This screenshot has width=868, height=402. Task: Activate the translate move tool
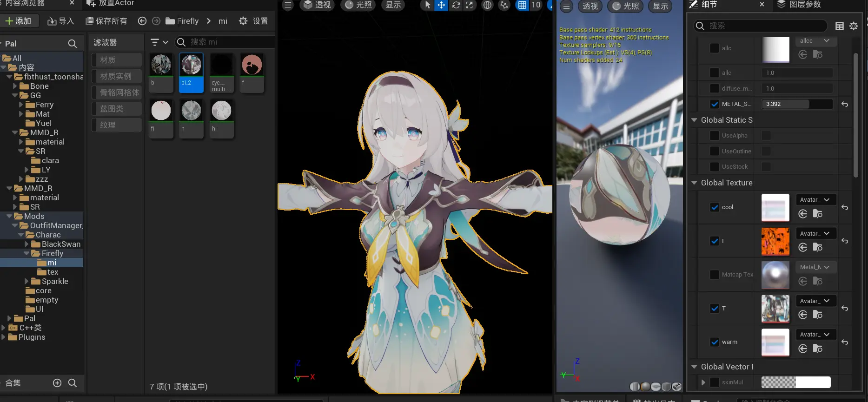(x=441, y=5)
